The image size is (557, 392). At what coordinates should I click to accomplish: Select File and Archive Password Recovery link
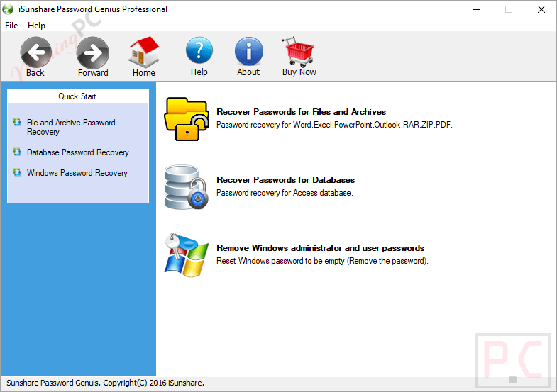[71, 127]
